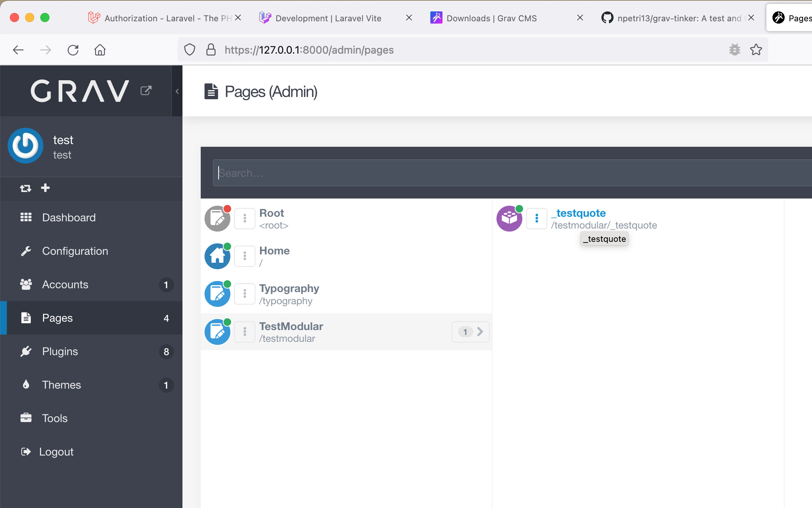Open the Typography page entry

289,289
